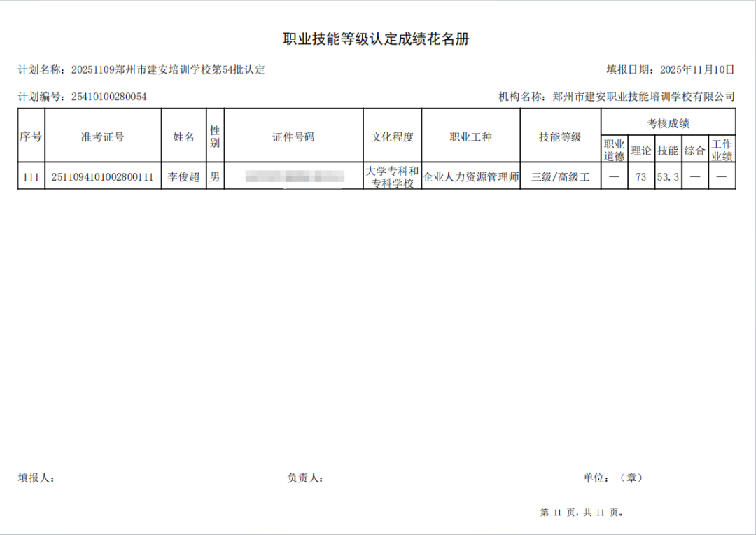756x535 pixels.
Task: Click the document title 职业技能等级认定成绩花名册
Action: pyautogui.click(x=376, y=39)
